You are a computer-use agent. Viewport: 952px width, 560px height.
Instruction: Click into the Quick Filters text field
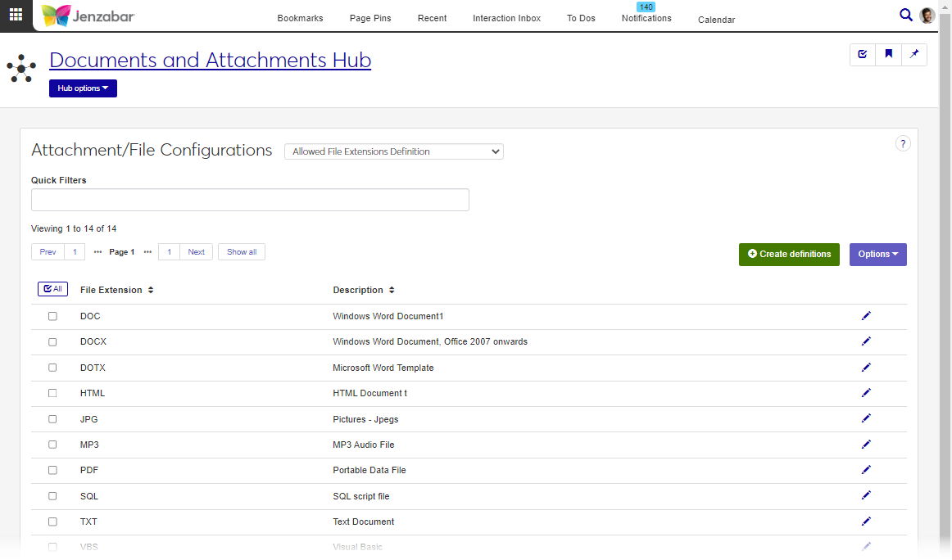click(x=250, y=200)
